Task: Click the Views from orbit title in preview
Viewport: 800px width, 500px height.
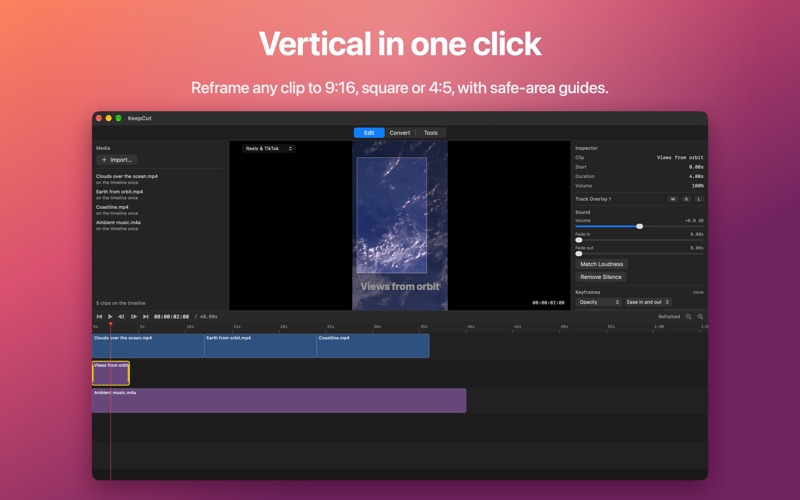Action: [400, 287]
